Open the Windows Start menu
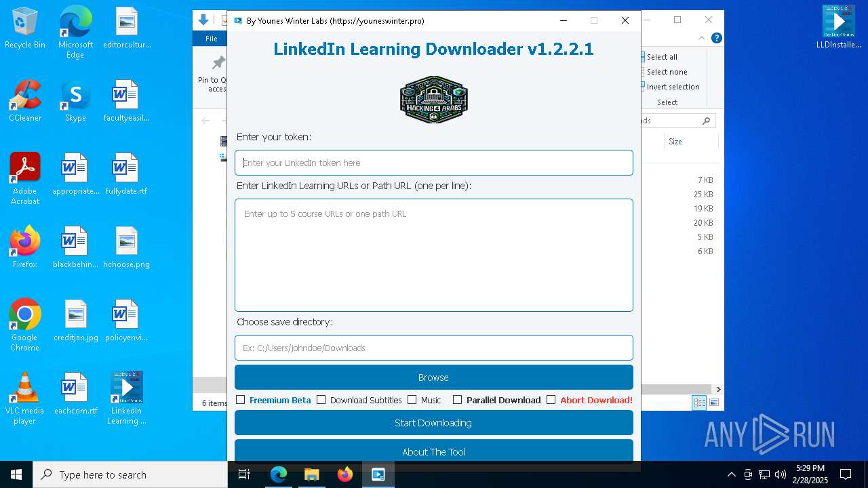Image resolution: width=868 pixels, height=488 pixels. tap(16, 474)
